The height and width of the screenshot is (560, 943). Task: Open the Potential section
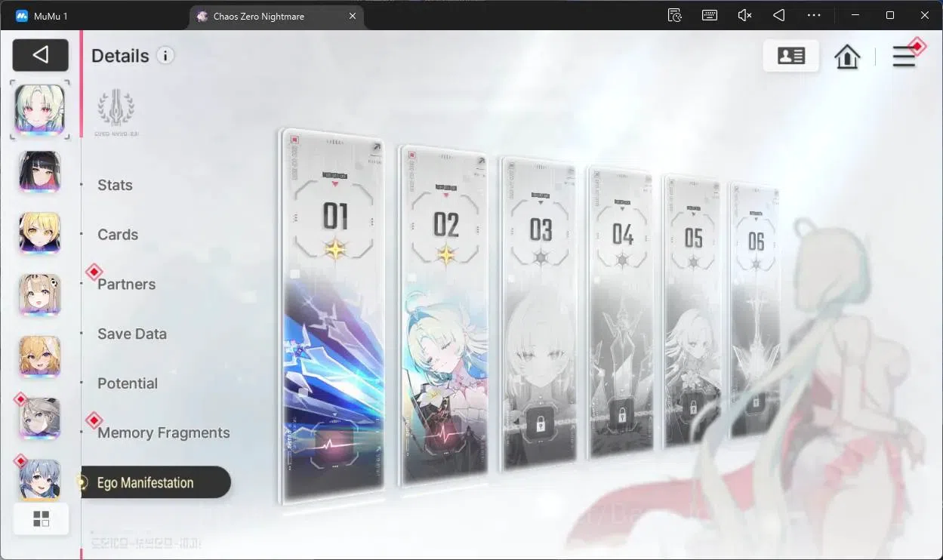click(128, 383)
